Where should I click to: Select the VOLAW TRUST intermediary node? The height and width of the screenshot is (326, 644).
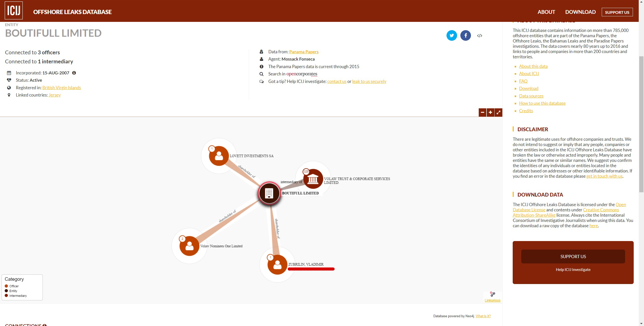pyautogui.click(x=313, y=179)
